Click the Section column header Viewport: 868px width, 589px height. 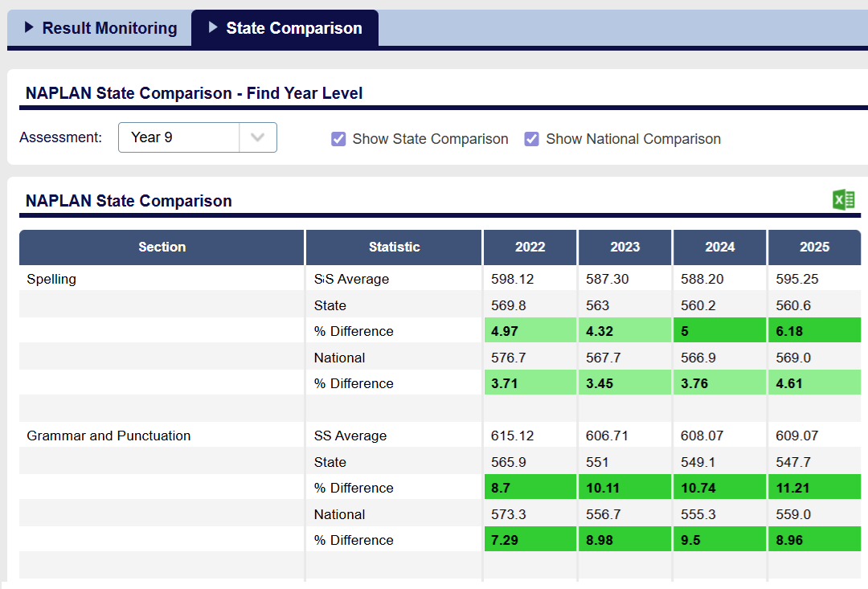click(x=162, y=247)
